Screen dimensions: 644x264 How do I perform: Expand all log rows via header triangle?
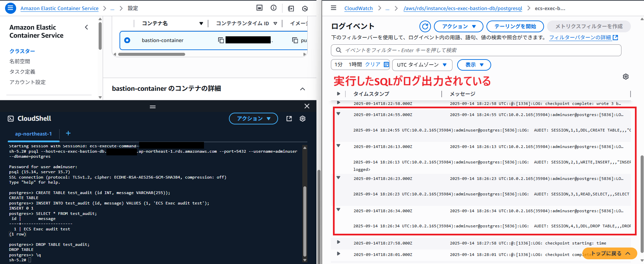[339, 94]
